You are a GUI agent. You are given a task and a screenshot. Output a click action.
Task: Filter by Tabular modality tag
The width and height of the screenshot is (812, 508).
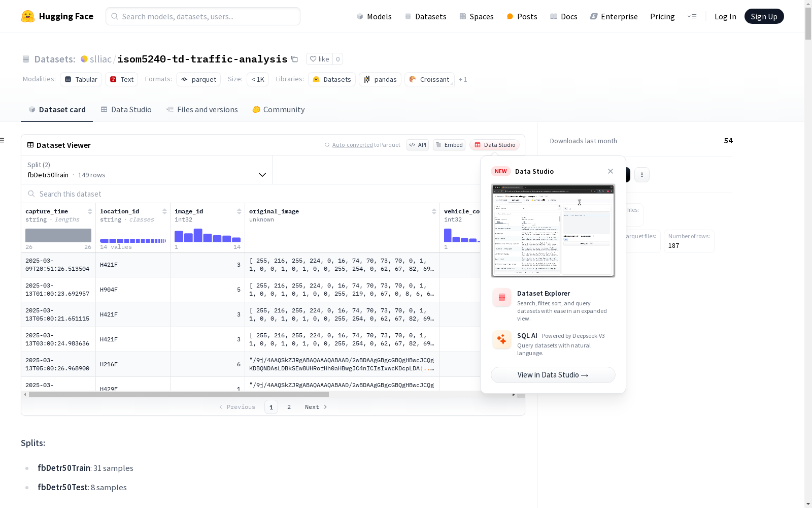pos(81,79)
